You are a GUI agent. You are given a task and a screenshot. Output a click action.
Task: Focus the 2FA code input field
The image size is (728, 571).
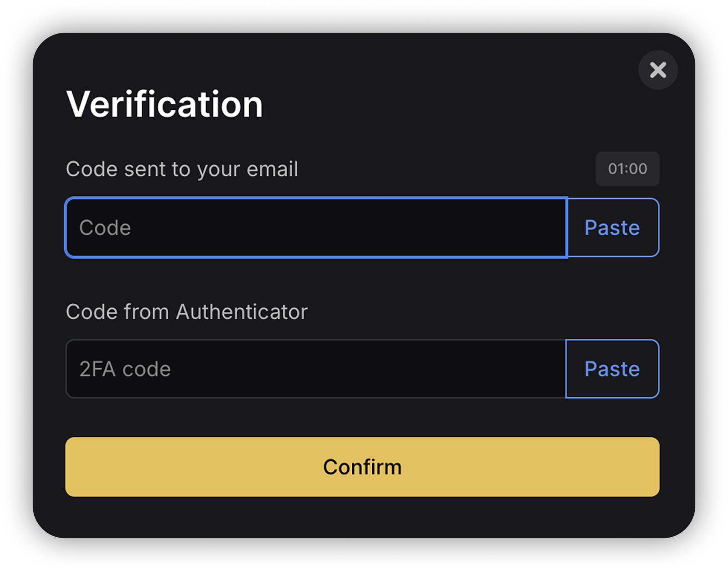(316, 369)
